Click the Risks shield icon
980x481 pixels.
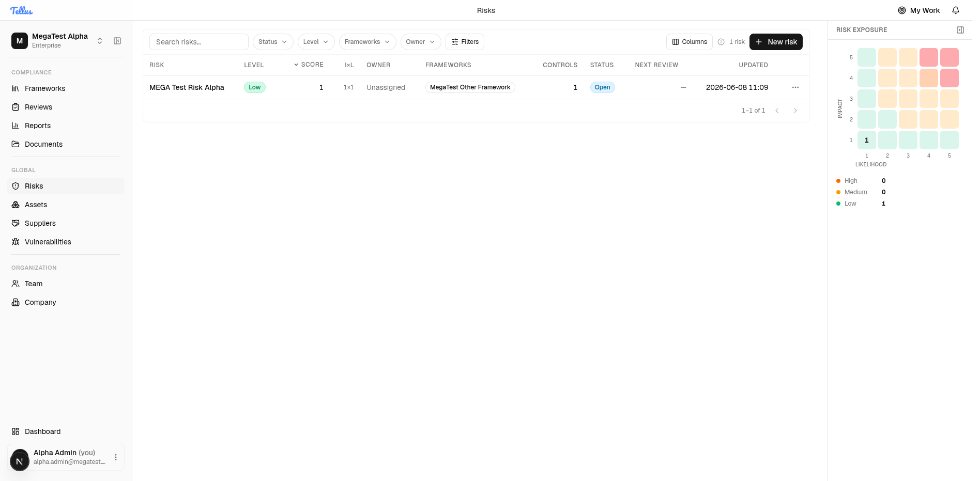16,186
